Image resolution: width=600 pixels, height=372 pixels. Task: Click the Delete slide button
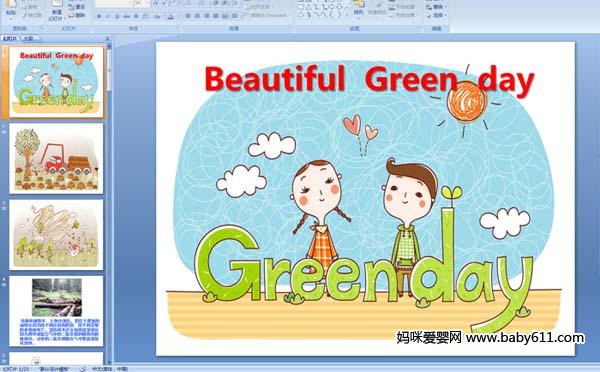(77, 15)
